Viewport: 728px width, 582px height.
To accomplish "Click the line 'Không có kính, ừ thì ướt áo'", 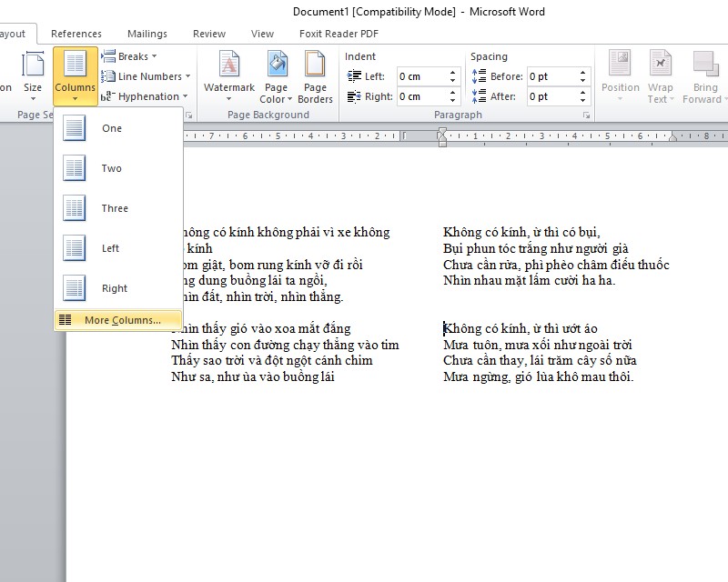I will 521,328.
